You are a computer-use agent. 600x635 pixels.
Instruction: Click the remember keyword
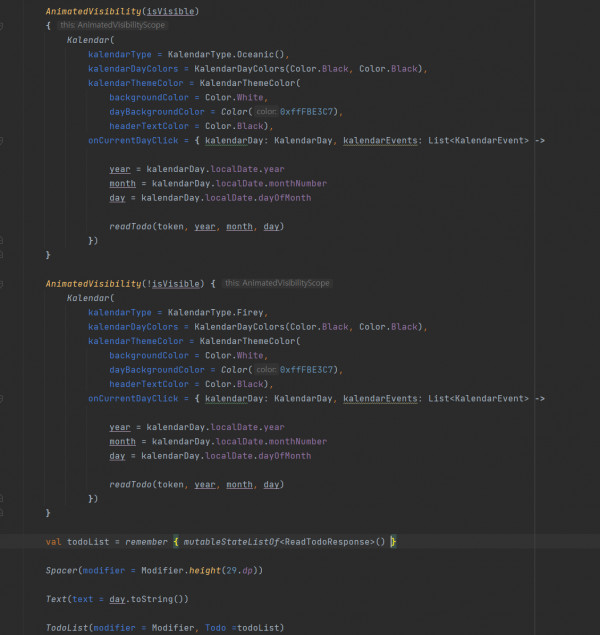(146, 541)
